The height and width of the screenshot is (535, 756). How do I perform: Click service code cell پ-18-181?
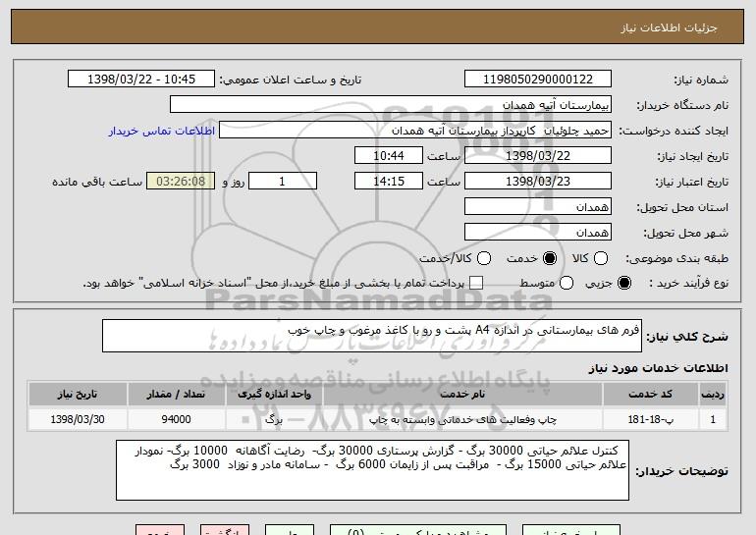coord(650,419)
